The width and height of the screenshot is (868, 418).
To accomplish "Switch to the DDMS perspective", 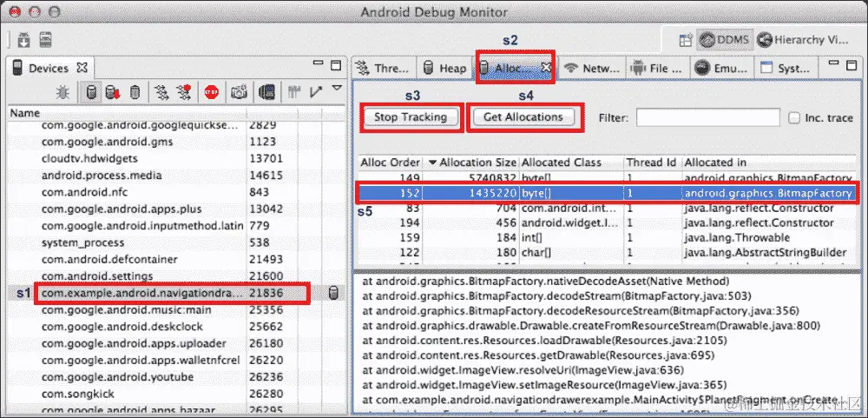I will [x=725, y=40].
